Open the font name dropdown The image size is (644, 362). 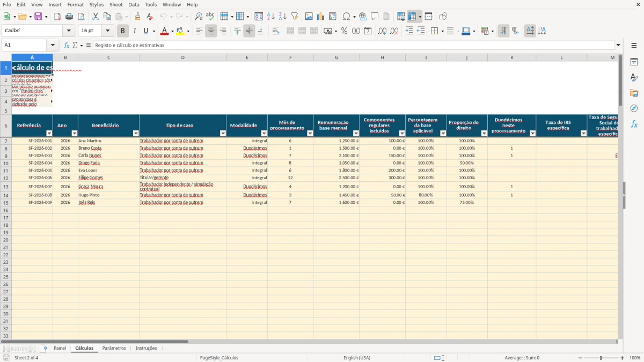[x=69, y=31]
